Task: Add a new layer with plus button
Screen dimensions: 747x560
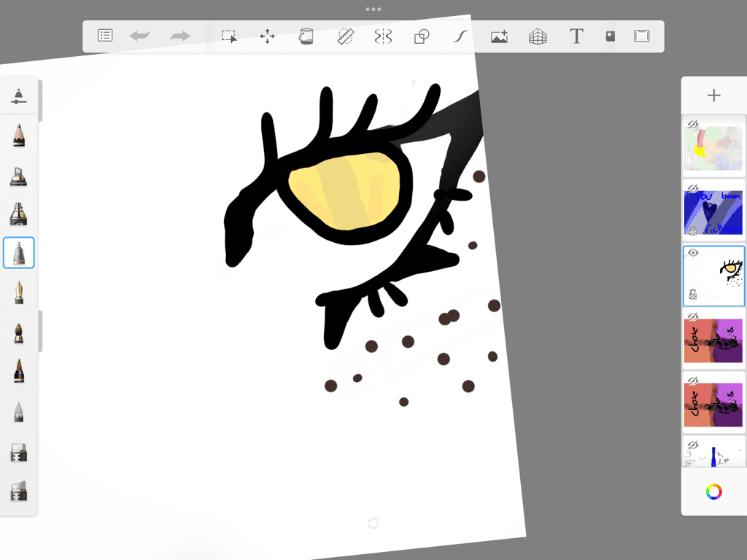Action: [x=713, y=96]
